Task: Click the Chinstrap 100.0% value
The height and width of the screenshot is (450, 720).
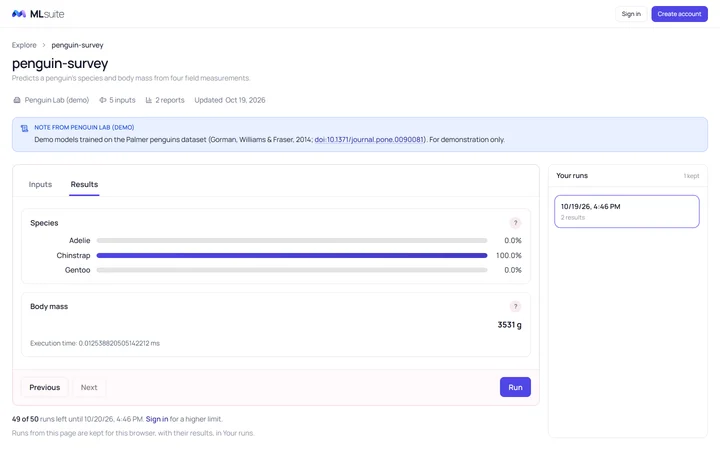Action: tap(508, 256)
